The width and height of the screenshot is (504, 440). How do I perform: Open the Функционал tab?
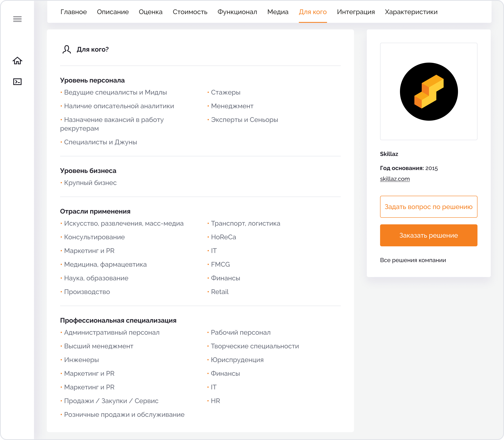[237, 12]
